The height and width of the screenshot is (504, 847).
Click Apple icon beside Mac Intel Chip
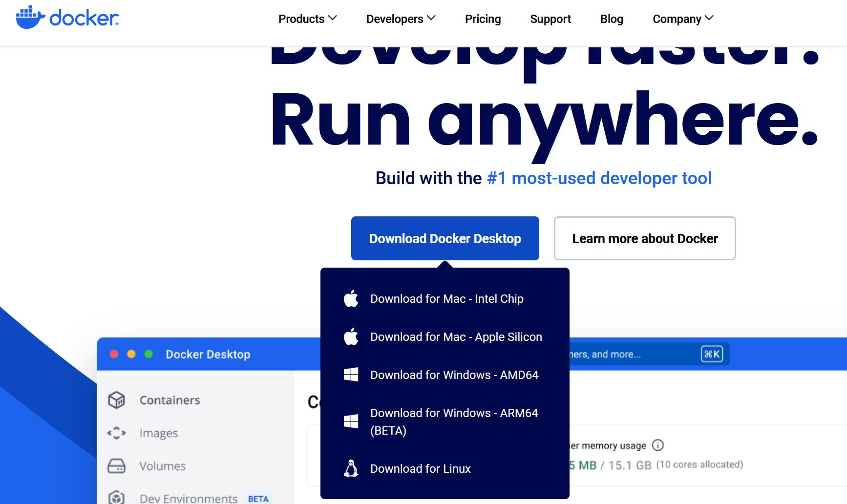351,298
